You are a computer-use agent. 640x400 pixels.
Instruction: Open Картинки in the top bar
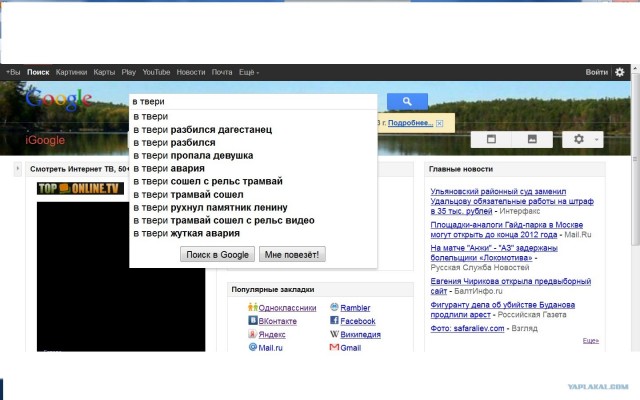[71, 72]
